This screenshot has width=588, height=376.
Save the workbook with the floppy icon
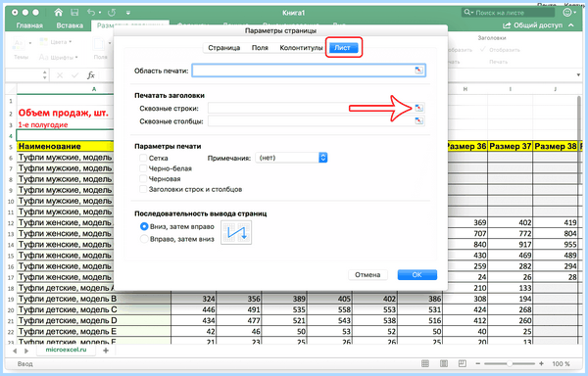[x=74, y=13]
